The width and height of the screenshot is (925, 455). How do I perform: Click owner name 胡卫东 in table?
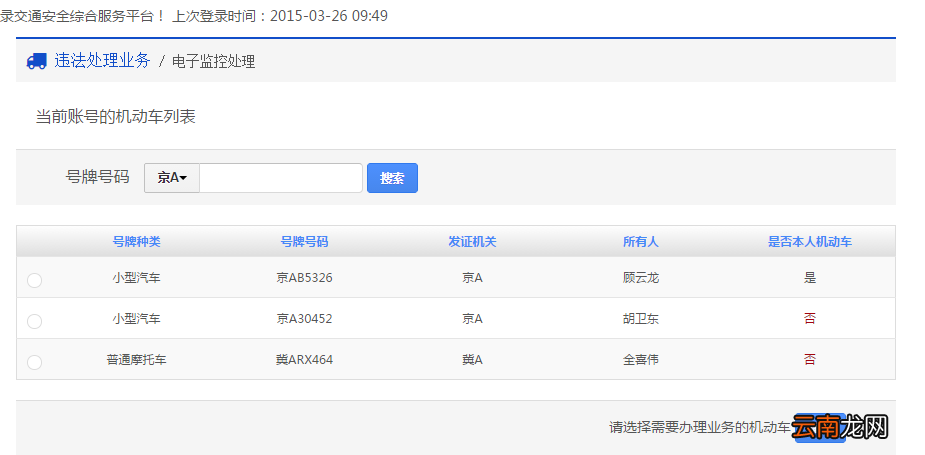[641, 319]
